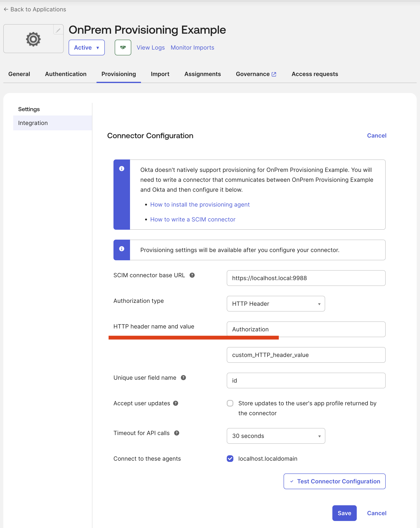Show help for Accept user updates
Viewport: 420px width, 528px height.
coord(175,403)
